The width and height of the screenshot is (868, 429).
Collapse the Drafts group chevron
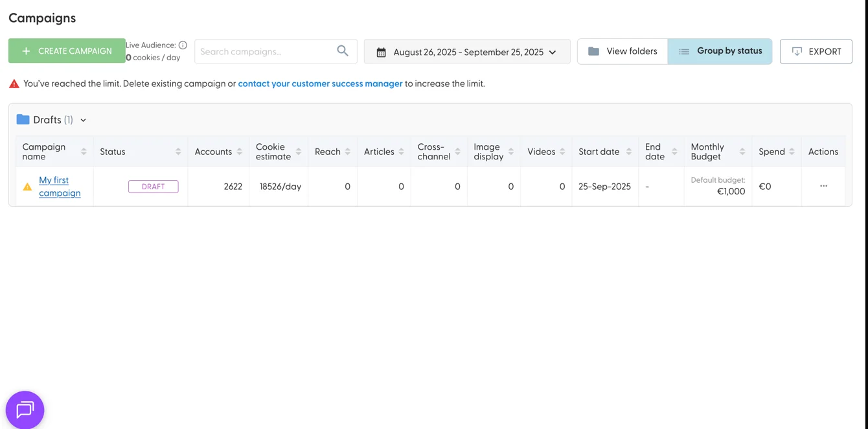84,121
